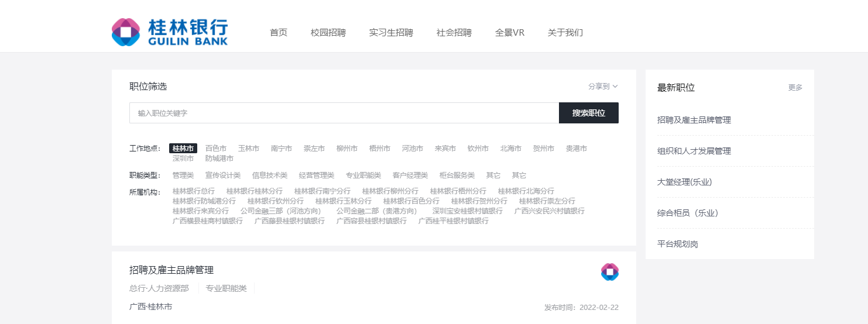Filter by 广西兴安民兴村镇银行 institution
The height and width of the screenshot is (324, 868).
pyautogui.click(x=549, y=211)
